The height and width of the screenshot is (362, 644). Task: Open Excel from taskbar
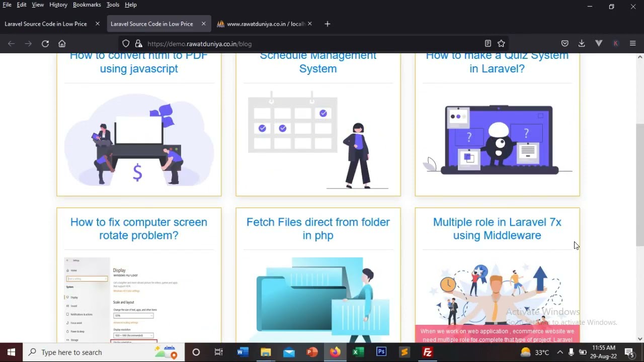358,352
